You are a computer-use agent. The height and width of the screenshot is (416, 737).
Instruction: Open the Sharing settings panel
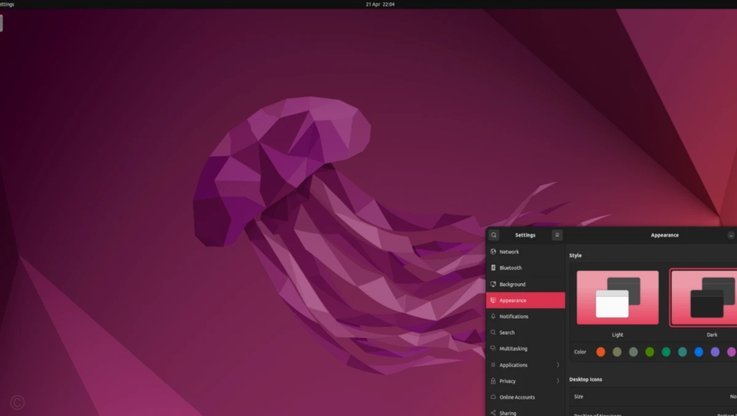point(525,412)
